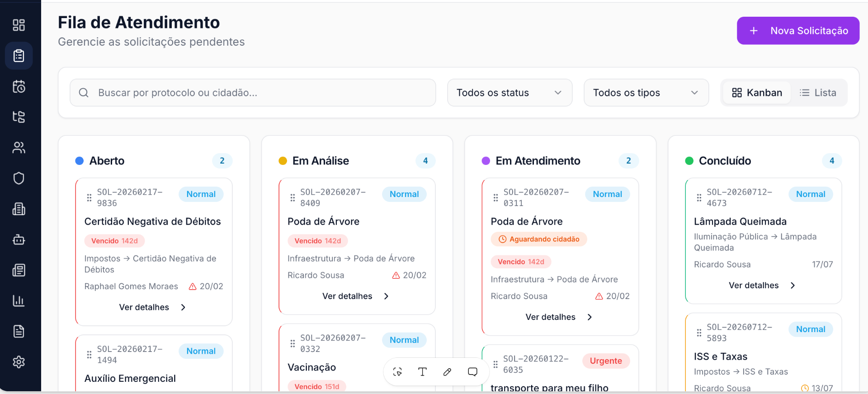Image resolution: width=868 pixels, height=394 pixels.
Task: Grab the drag handle of card SOL-20260712-5893
Action: point(699,333)
